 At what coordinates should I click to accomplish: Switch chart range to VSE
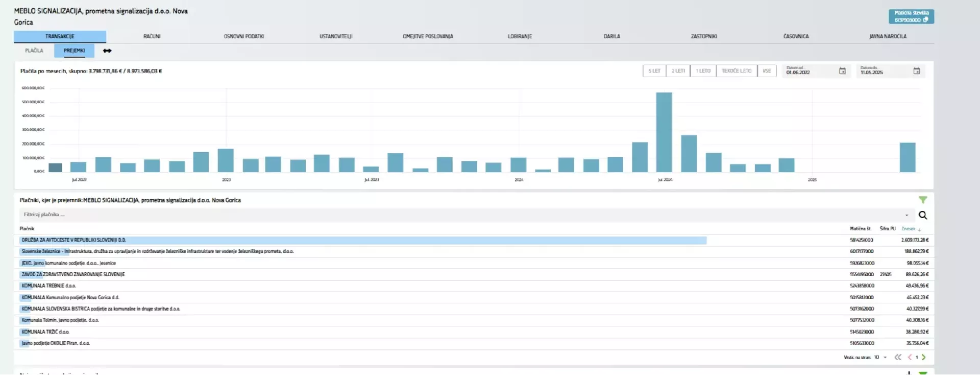[x=766, y=71]
